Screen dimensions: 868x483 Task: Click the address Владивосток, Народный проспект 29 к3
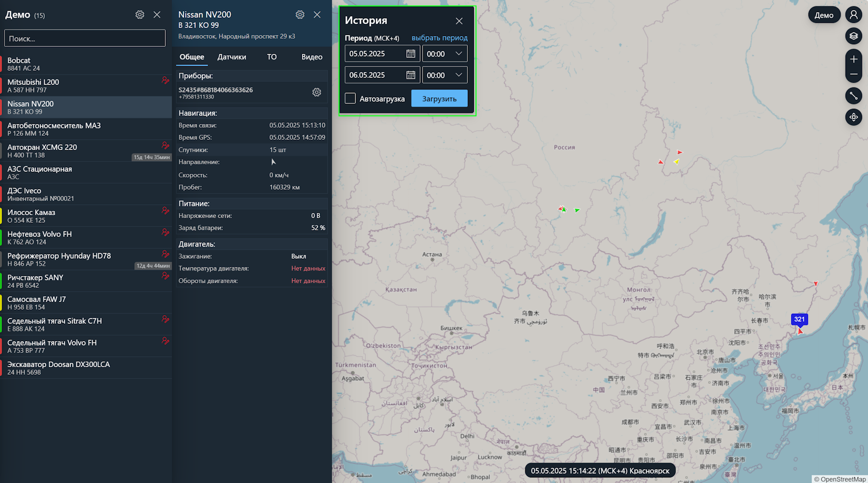click(x=236, y=37)
